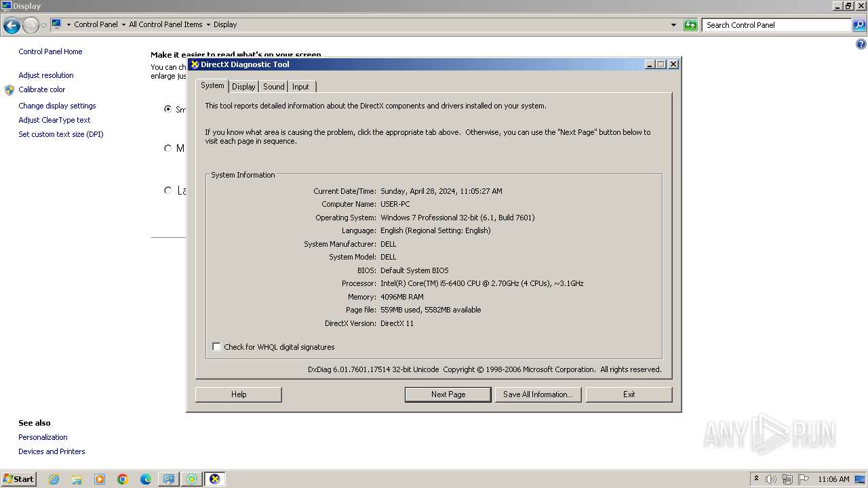Click the DirectX Version value DirectX 11
Viewport: 868px width, 488px height.
(x=397, y=323)
